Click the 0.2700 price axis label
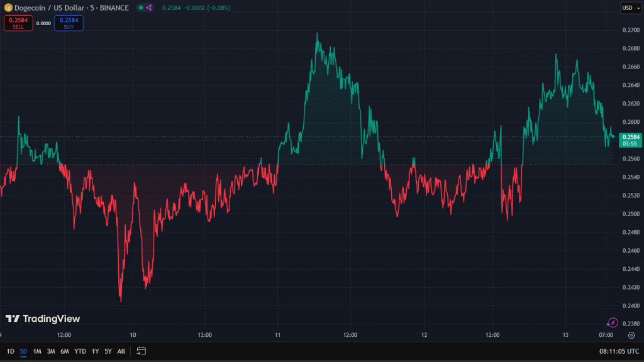The image size is (644, 362). tap(631, 30)
